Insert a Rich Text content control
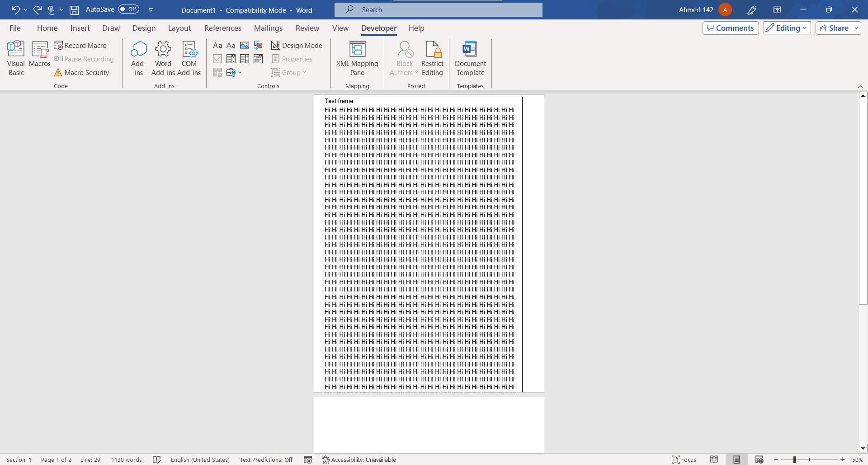Screen dimensions: 868x465 [x=217, y=45]
